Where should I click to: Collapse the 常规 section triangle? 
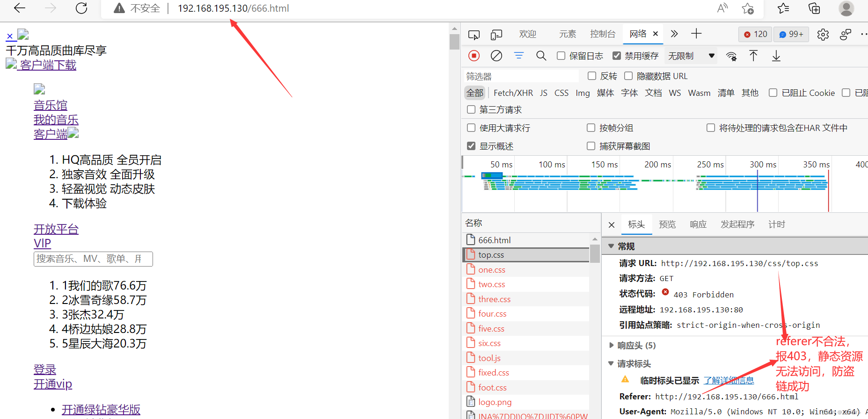611,246
